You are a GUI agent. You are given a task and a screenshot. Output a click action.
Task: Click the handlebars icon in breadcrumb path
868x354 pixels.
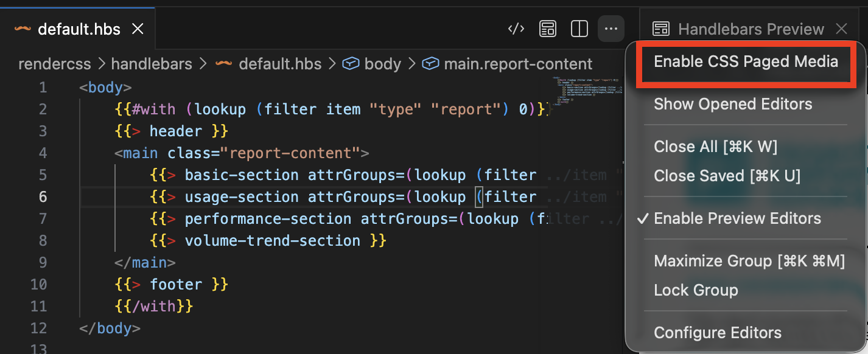(224, 64)
